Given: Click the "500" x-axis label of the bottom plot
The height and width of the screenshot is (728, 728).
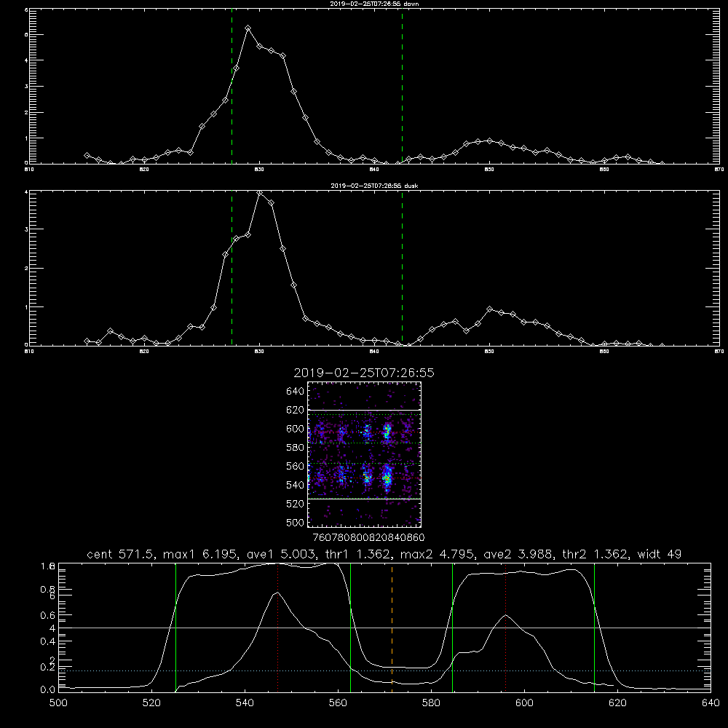Looking at the screenshot, I should pos(58,703).
